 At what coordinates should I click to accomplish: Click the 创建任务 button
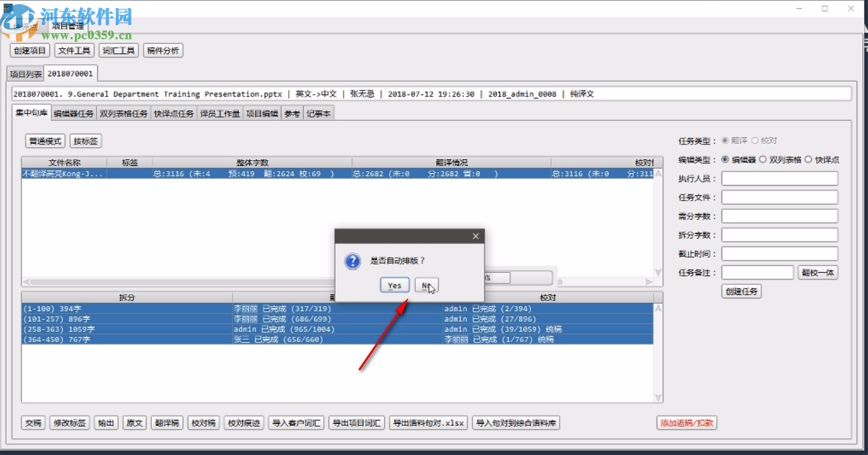742,292
